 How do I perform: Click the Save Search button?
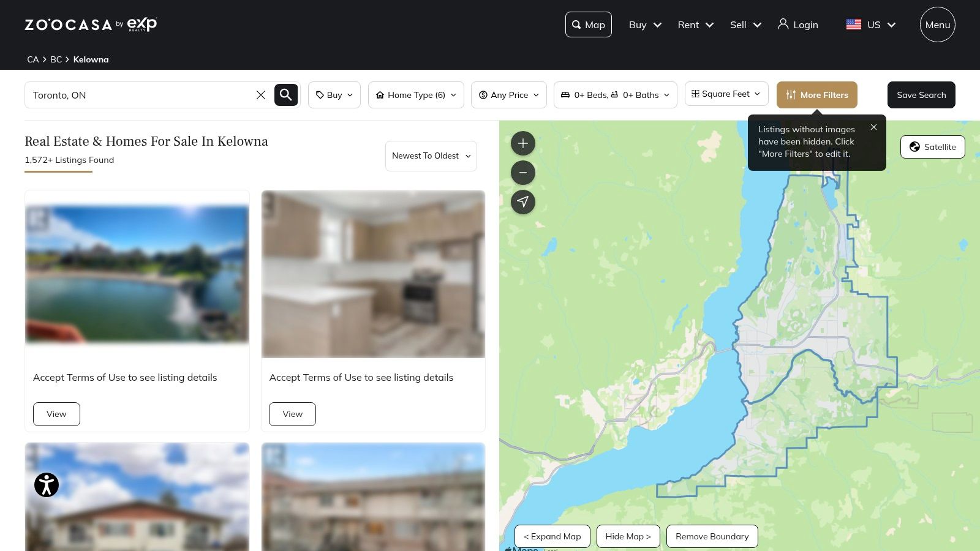pos(921,95)
